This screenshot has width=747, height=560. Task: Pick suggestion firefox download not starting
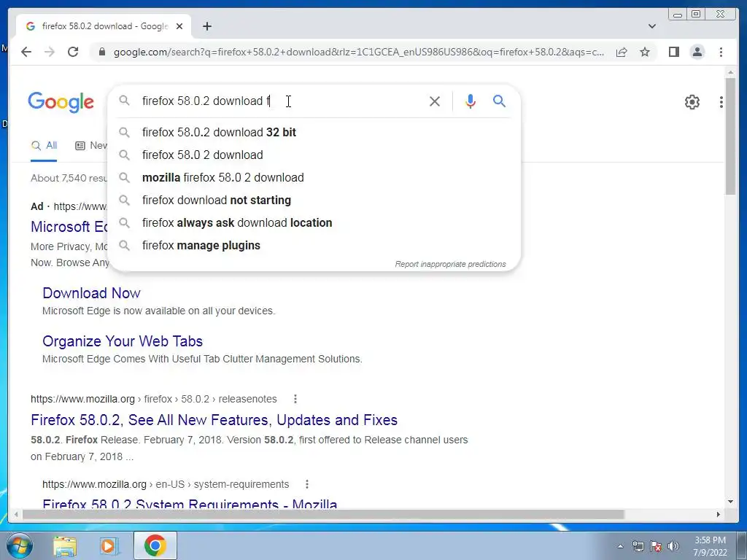coord(314,200)
